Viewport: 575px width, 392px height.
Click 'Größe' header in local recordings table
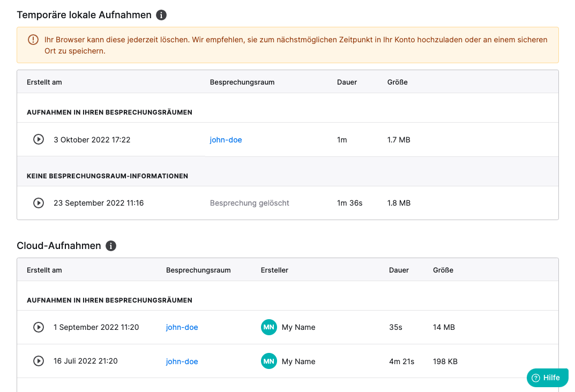click(398, 82)
